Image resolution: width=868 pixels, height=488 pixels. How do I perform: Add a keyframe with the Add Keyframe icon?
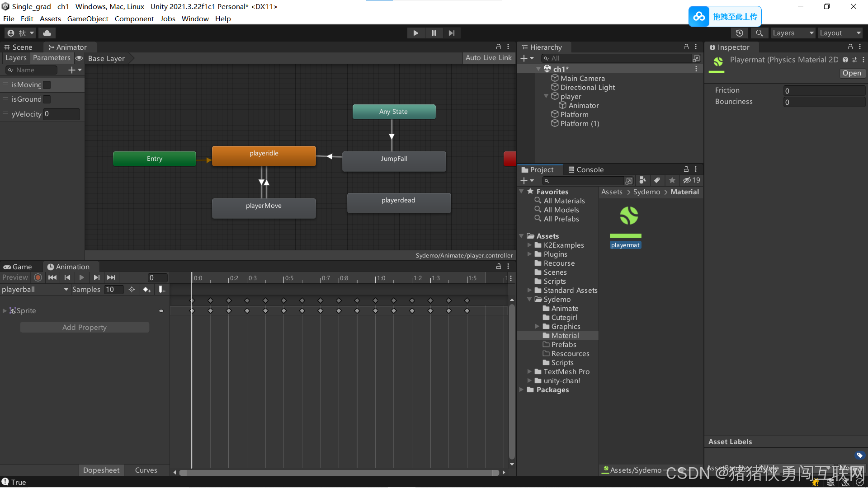point(147,290)
